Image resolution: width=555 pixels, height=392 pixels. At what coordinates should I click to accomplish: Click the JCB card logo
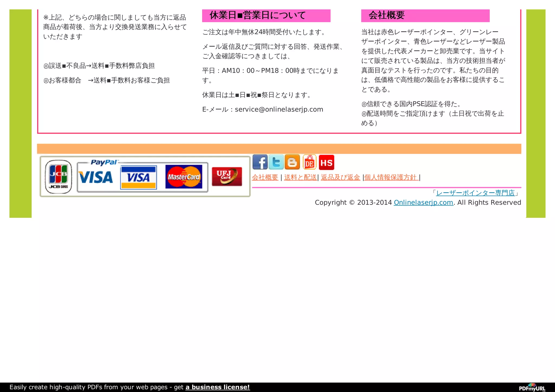click(58, 177)
